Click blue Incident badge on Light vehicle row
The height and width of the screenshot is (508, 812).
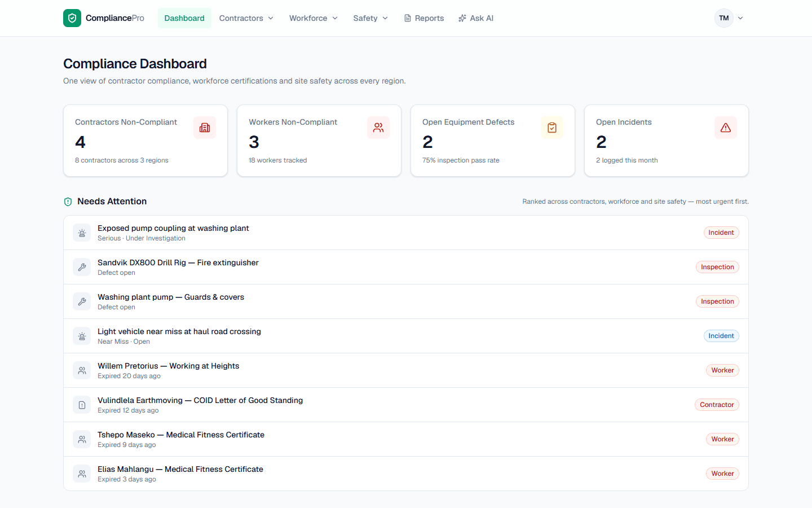coord(721,336)
